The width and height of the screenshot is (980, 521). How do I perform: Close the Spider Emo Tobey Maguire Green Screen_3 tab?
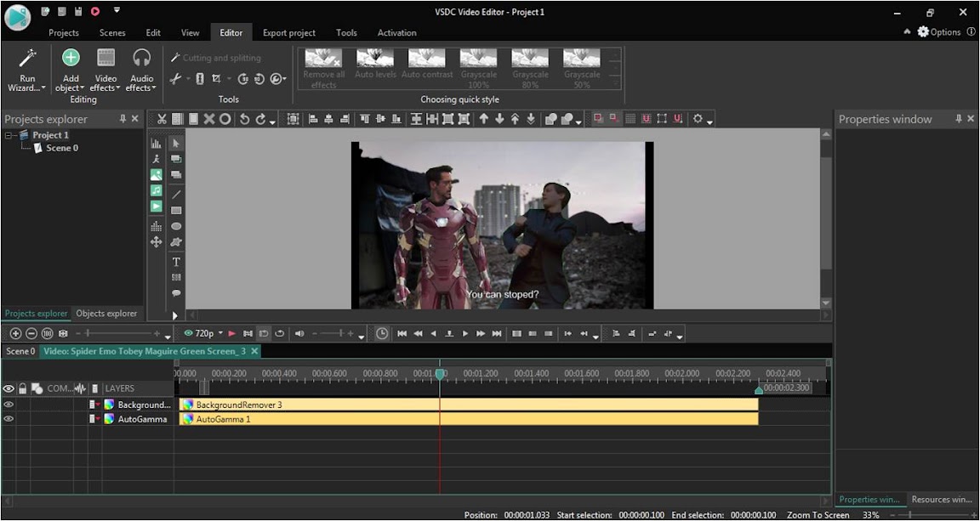tap(254, 351)
